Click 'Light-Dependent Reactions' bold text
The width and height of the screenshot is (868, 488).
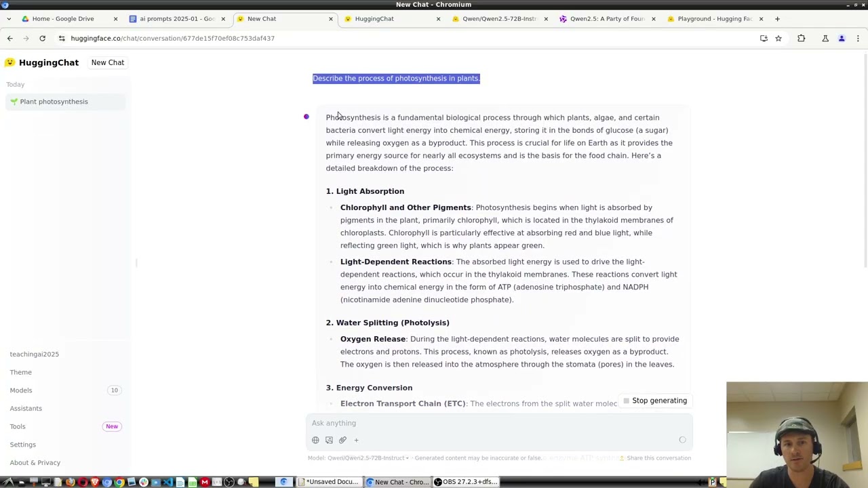point(396,262)
